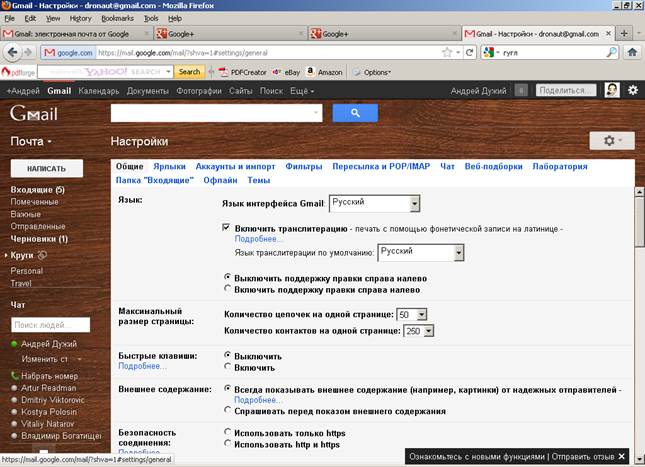Click the google.com site identity icon
Screen dimensions: 645x467
click(68, 53)
